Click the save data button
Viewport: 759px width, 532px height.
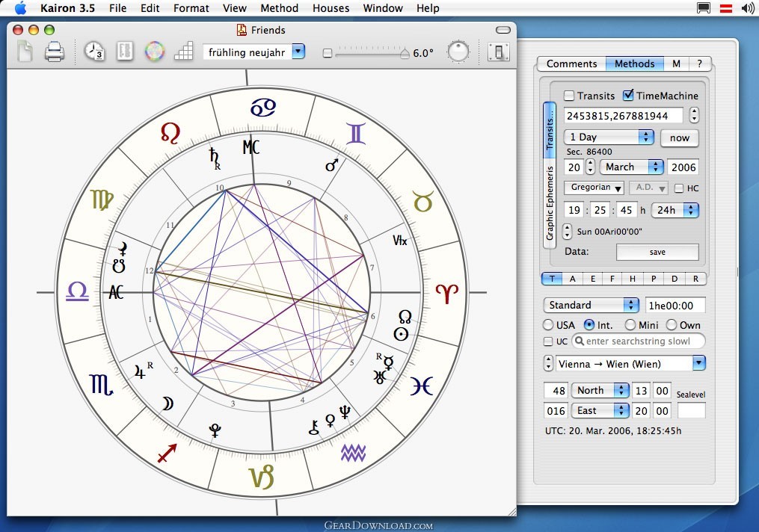pos(657,252)
